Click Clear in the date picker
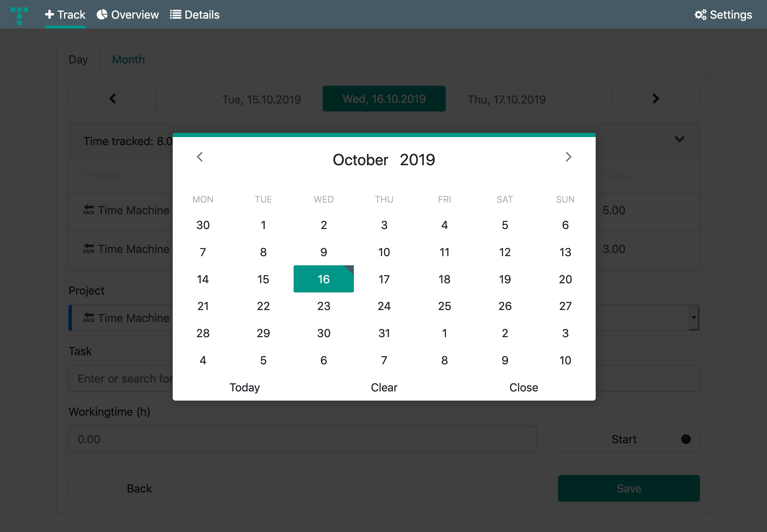 (x=384, y=388)
